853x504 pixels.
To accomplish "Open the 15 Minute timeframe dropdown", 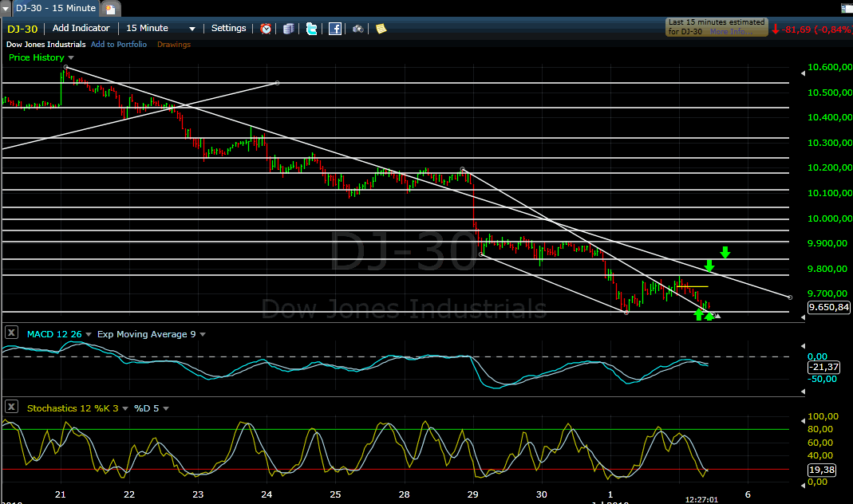I will (160, 28).
